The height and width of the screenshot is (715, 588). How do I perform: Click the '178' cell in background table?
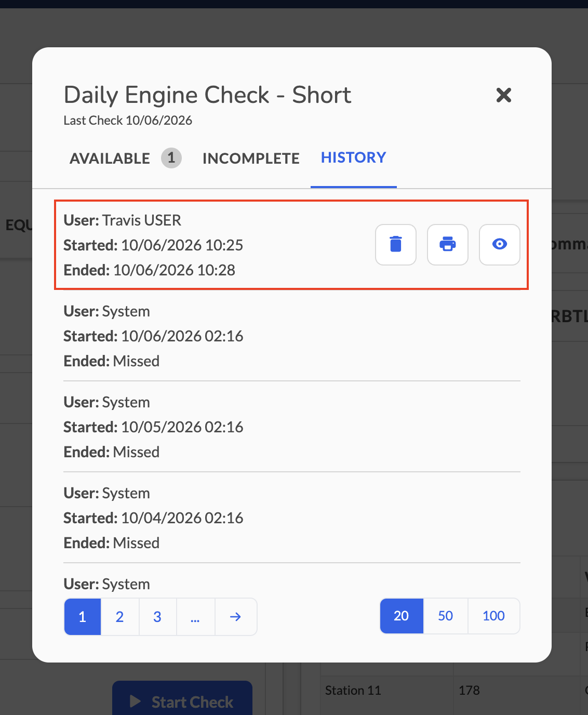[469, 691]
